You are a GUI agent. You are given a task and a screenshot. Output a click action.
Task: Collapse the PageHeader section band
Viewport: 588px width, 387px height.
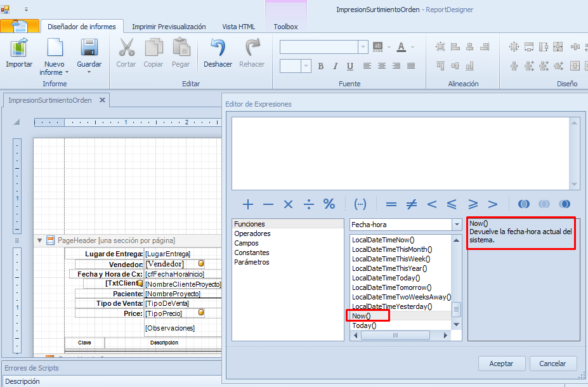tap(39, 241)
